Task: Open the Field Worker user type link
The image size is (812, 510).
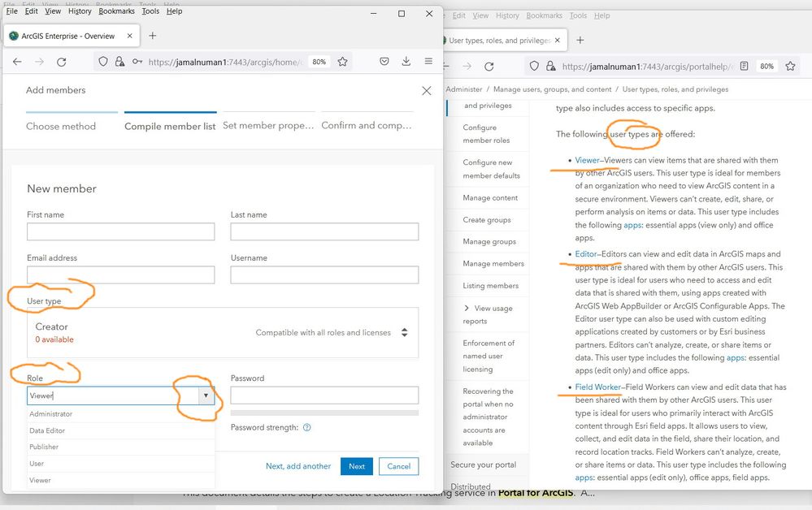Action: click(597, 387)
